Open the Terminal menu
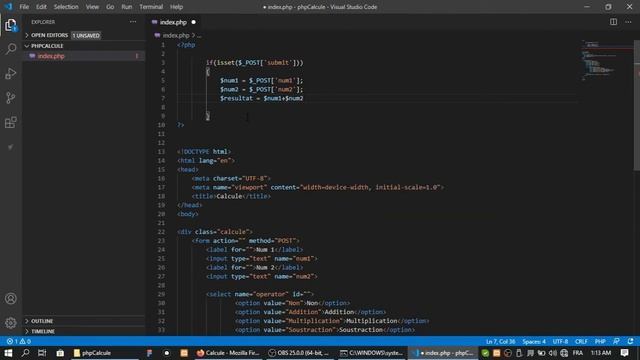This screenshot has height=360, width=640. coord(151,7)
